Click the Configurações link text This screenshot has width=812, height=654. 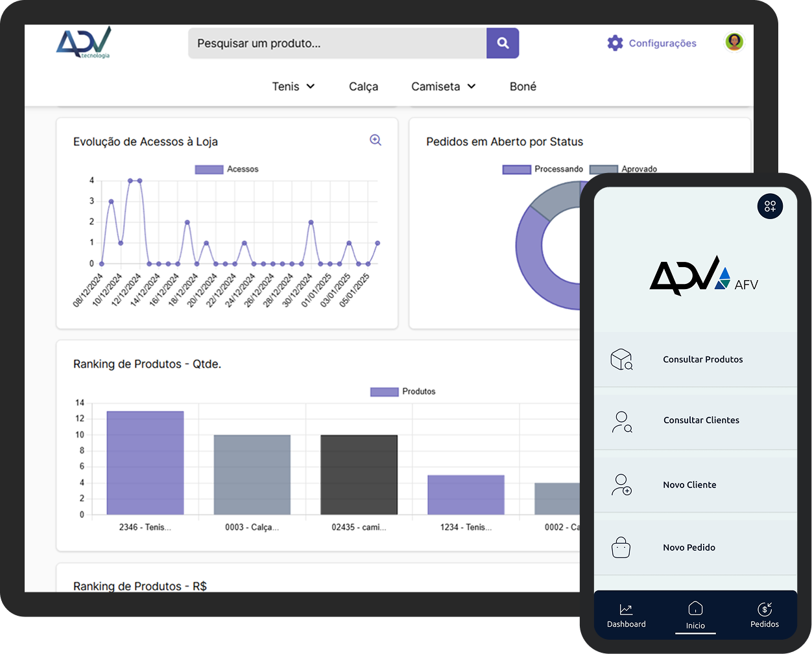[662, 43]
